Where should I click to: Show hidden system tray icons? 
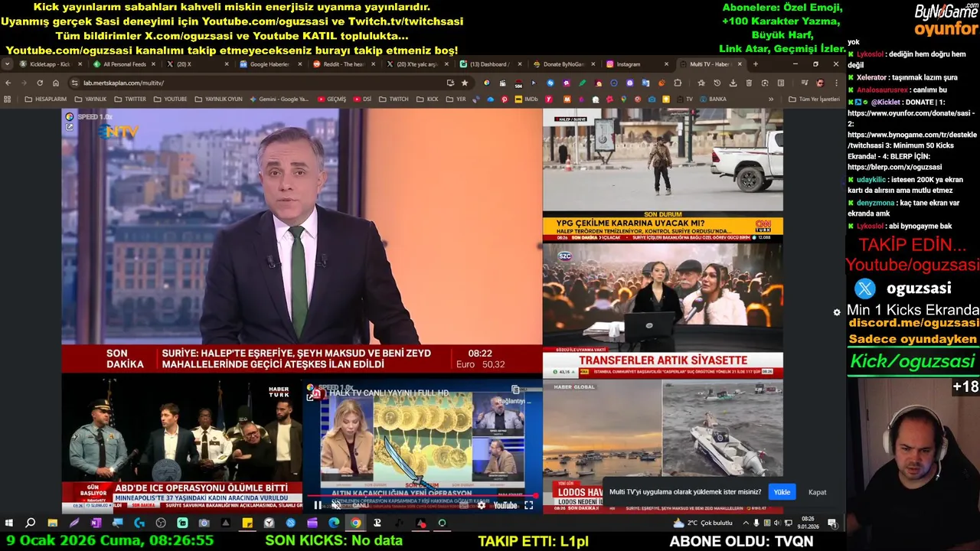point(746,523)
